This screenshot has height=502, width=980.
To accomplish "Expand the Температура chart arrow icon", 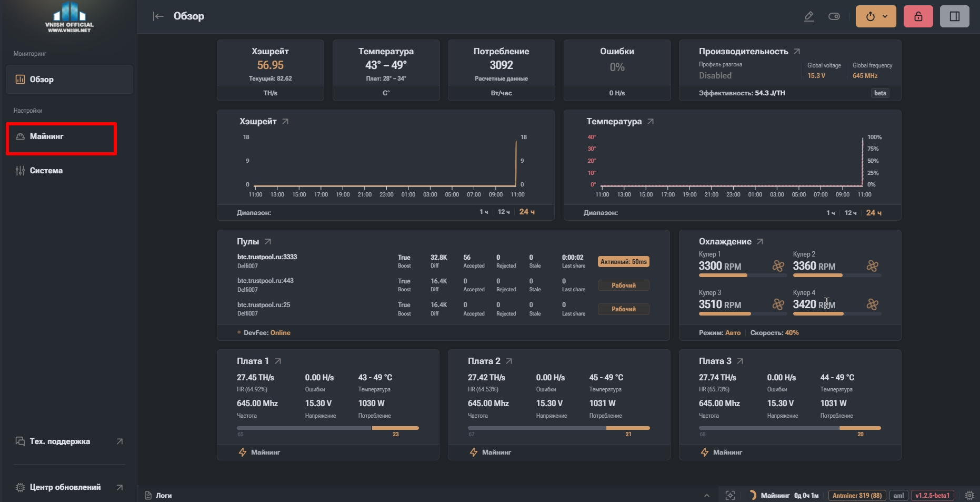I will (651, 121).
